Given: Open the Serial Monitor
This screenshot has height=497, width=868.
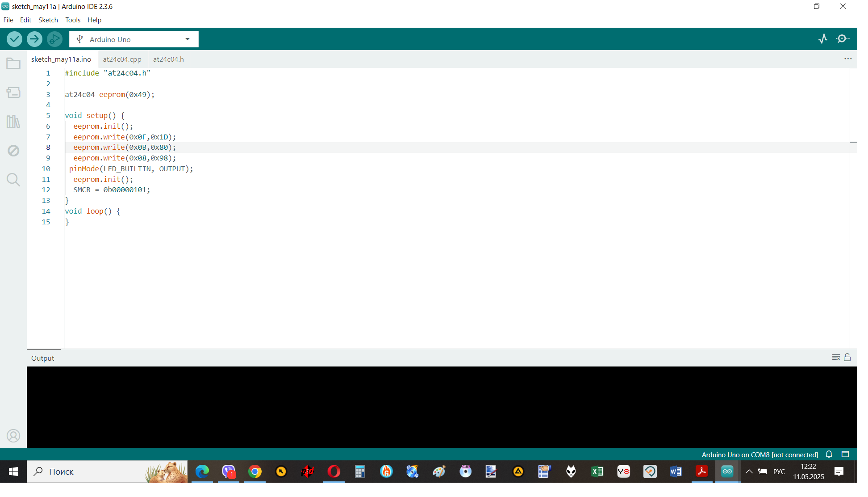Looking at the screenshot, I should [843, 39].
